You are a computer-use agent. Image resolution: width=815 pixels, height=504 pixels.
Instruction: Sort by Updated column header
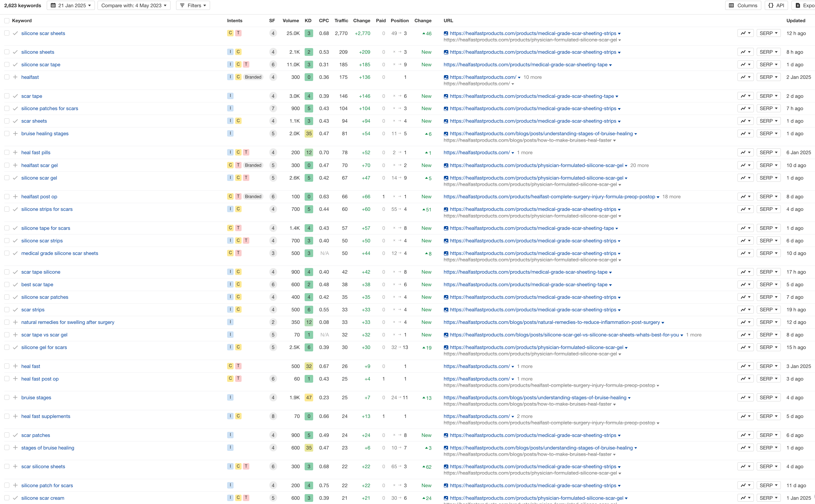click(x=796, y=21)
